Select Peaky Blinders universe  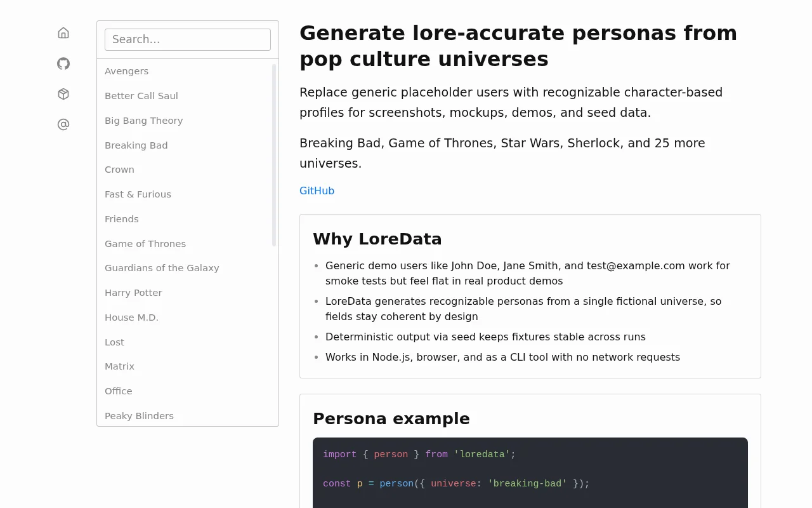[x=139, y=416]
